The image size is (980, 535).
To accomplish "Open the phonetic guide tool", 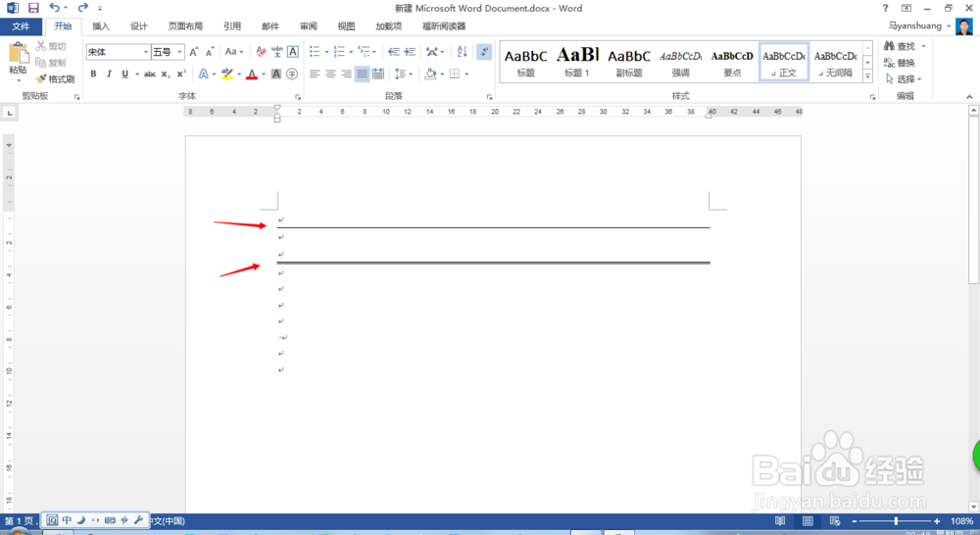I will click(x=277, y=52).
